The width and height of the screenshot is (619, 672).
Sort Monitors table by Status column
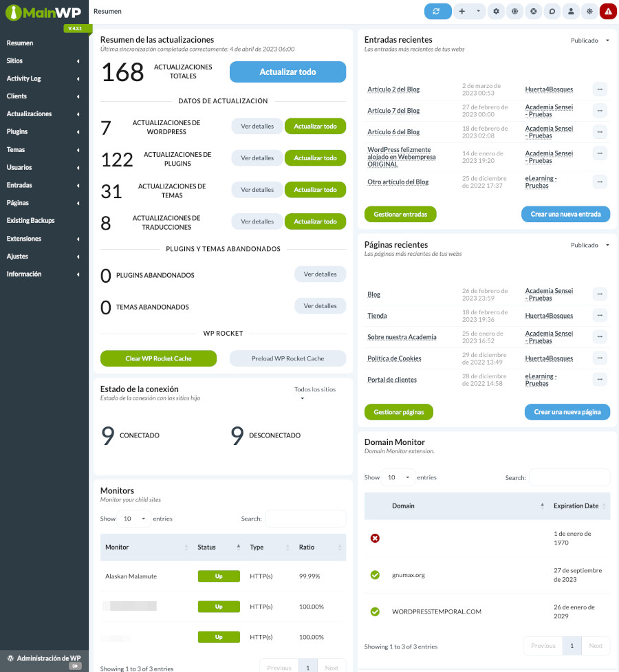click(219, 548)
